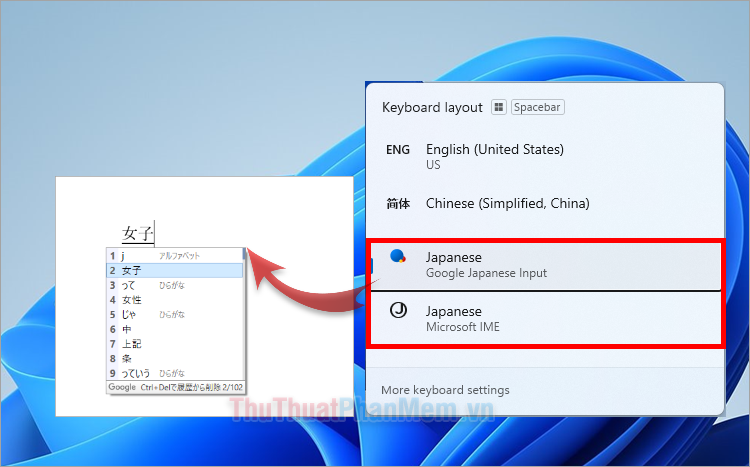This screenshot has width=750, height=467.
Task: Choose candidate 4 '女性'
Action: point(175,300)
